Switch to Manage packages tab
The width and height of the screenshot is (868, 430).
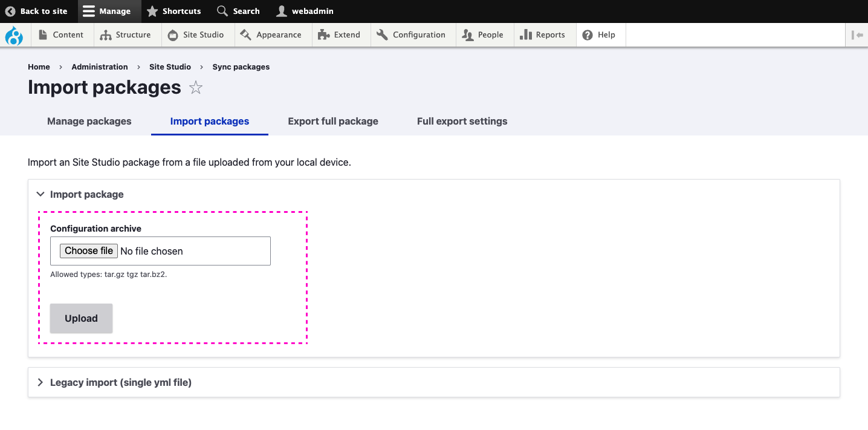pos(89,121)
